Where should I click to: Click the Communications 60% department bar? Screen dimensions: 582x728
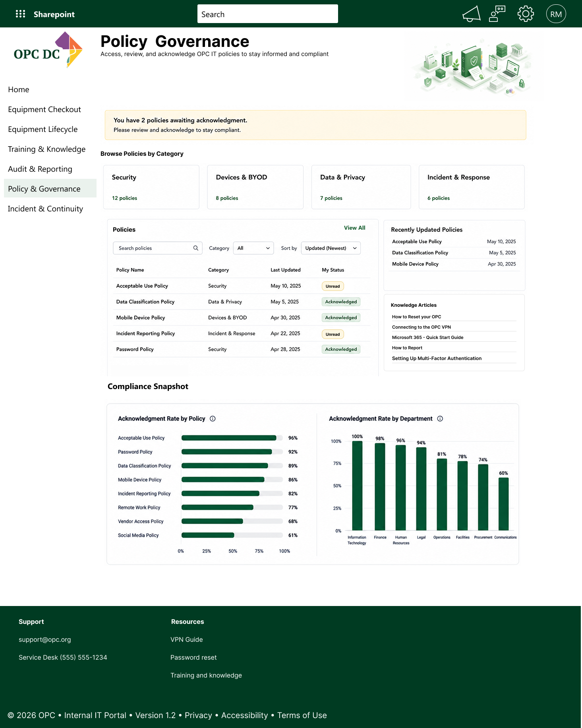[x=503, y=504]
